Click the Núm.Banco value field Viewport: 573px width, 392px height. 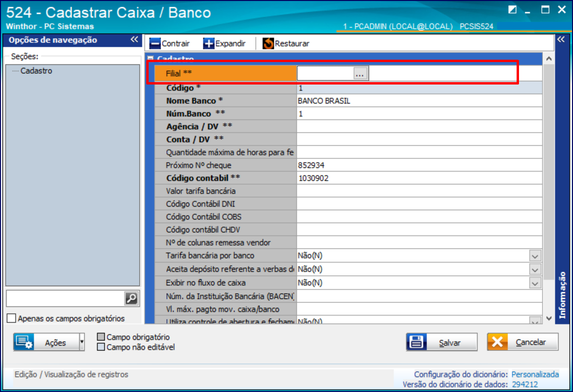pyautogui.click(x=420, y=114)
